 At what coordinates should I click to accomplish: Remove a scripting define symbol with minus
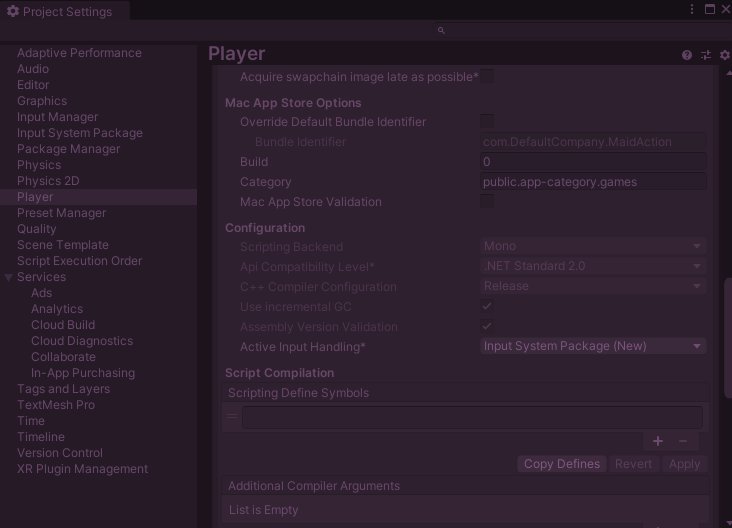point(683,441)
